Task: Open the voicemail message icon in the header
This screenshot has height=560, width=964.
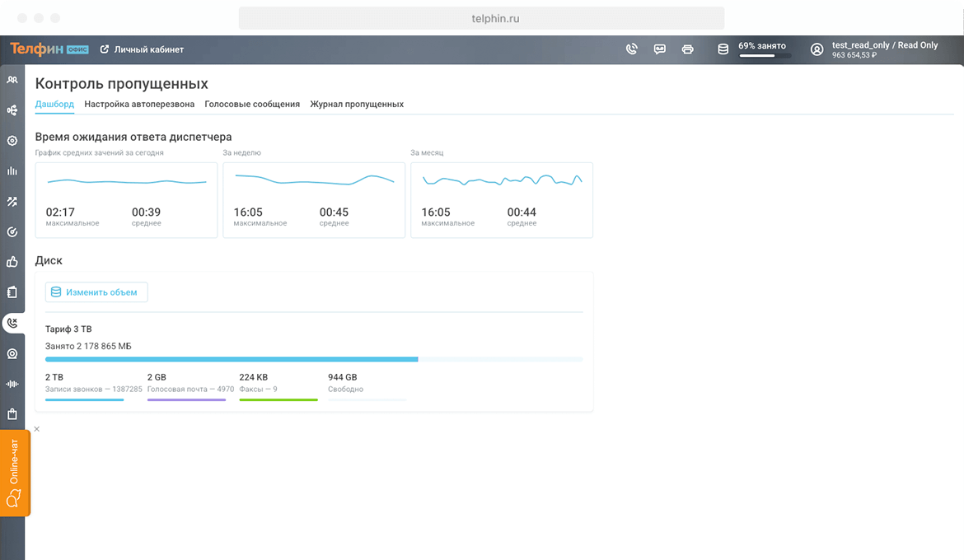Action: 660,49
